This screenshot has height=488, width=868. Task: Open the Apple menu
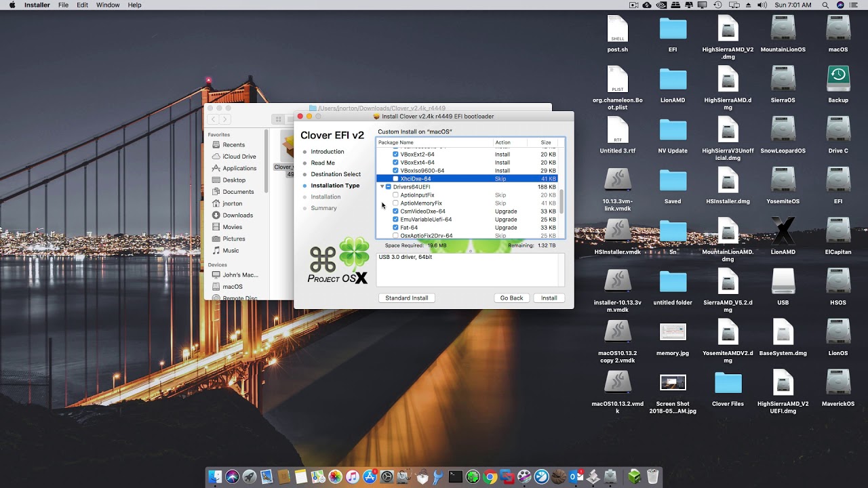(11, 5)
